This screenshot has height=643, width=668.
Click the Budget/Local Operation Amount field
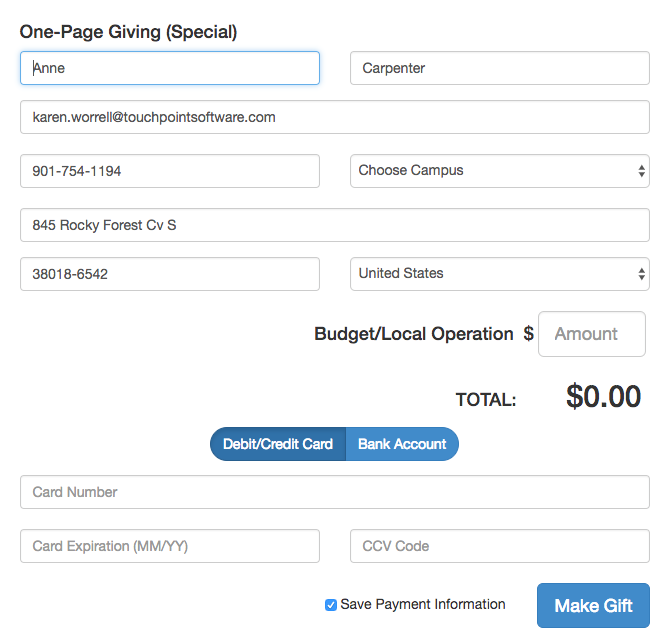pyautogui.click(x=592, y=334)
